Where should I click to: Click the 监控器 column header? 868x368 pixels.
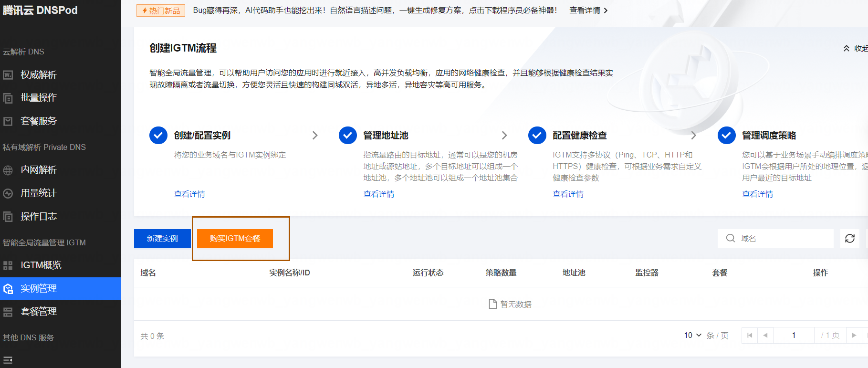pos(647,273)
